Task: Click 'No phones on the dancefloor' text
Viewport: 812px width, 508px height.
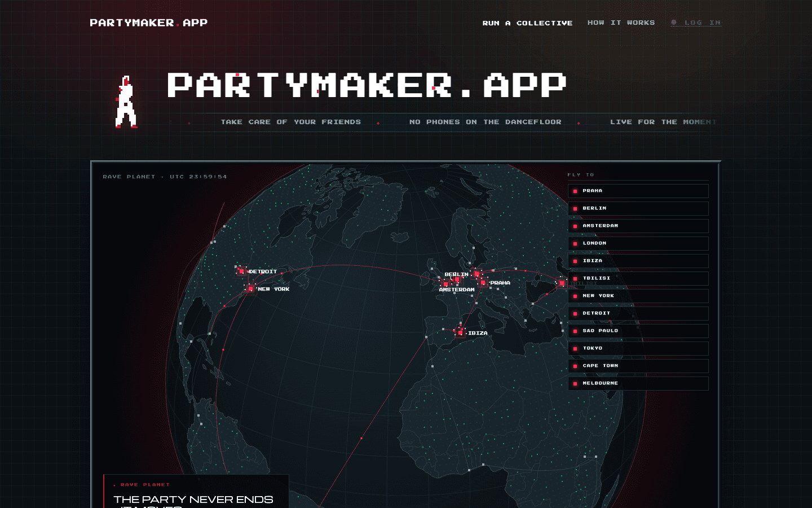Action: pos(486,122)
